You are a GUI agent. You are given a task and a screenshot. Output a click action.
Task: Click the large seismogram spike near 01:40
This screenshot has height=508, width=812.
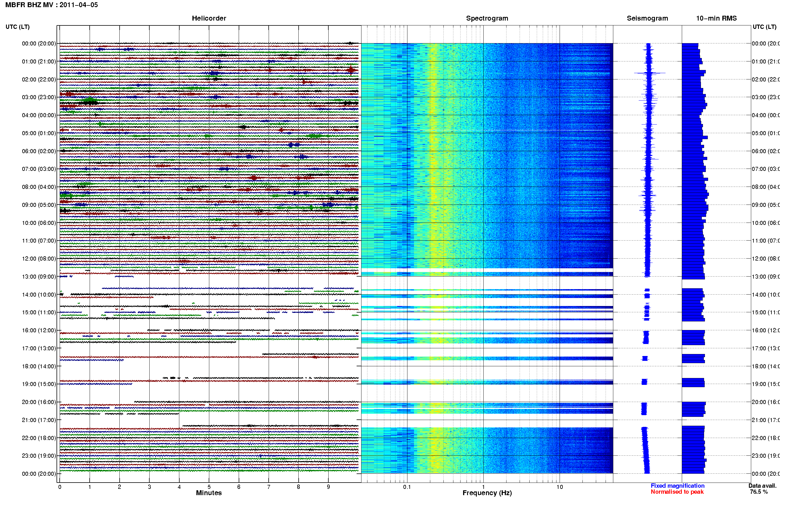tap(650, 73)
